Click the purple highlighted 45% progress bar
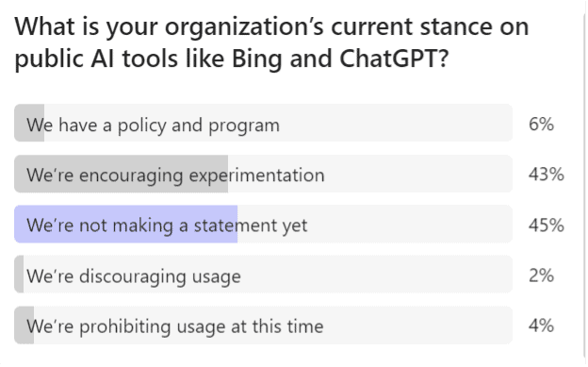This screenshot has width=588, height=367. (125, 225)
